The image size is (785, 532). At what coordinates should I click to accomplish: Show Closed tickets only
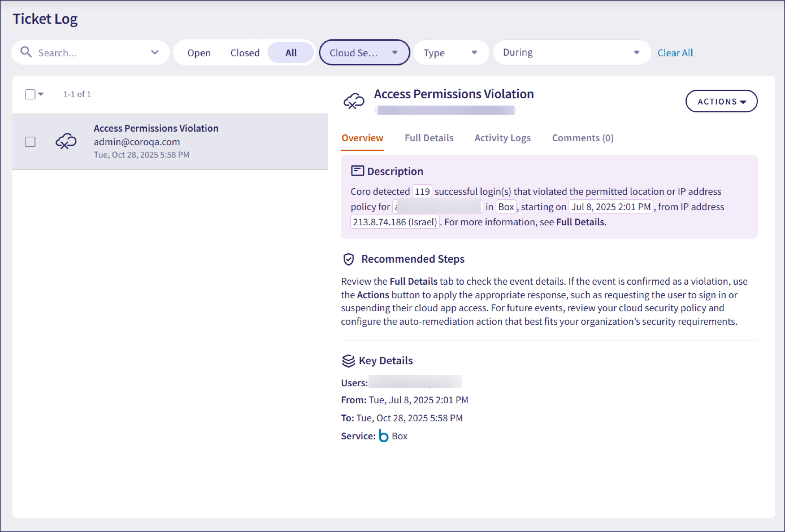(245, 53)
